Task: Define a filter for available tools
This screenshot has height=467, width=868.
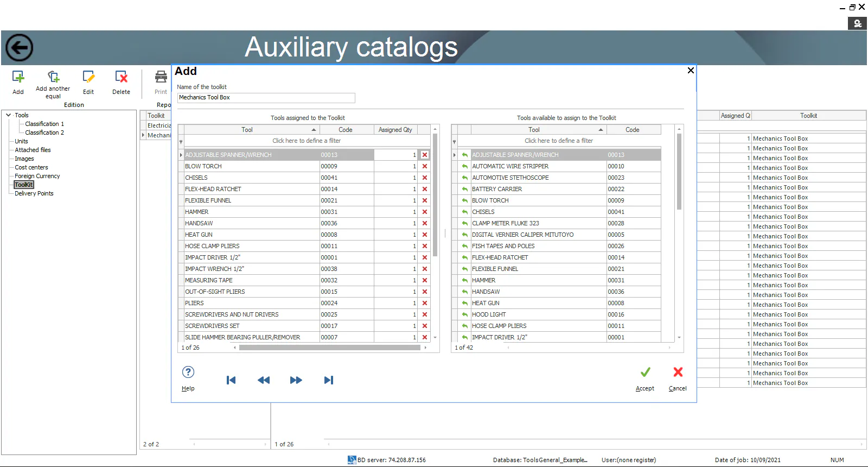Action: (559, 141)
